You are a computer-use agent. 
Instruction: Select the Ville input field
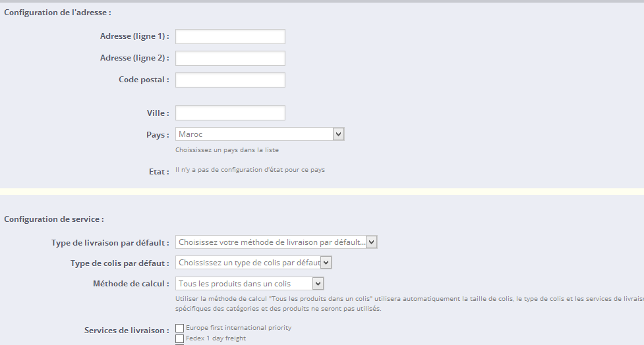230,113
